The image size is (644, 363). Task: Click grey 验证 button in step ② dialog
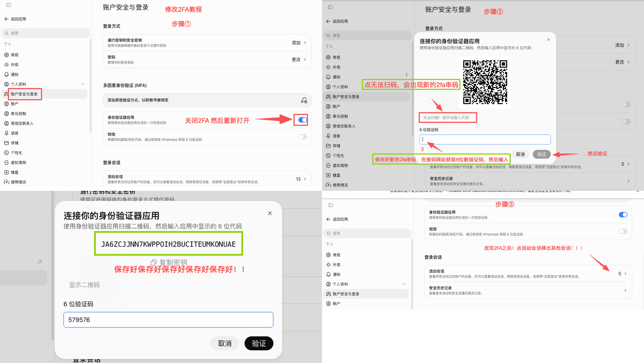[x=542, y=154]
